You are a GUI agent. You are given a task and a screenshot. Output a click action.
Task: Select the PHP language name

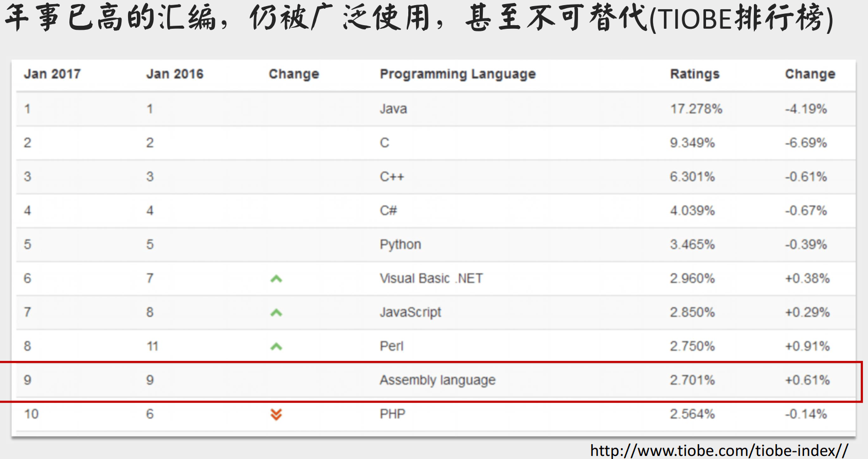[392, 414]
